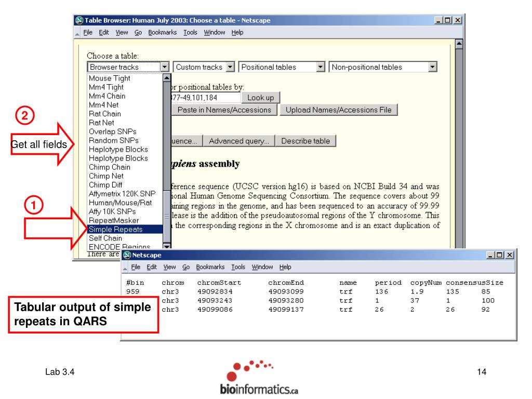
Task: Open Bookmarks menu in Table Browser window
Action: coord(163,33)
